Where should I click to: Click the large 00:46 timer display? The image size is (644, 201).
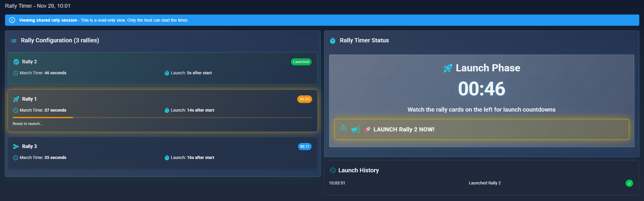point(482,89)
